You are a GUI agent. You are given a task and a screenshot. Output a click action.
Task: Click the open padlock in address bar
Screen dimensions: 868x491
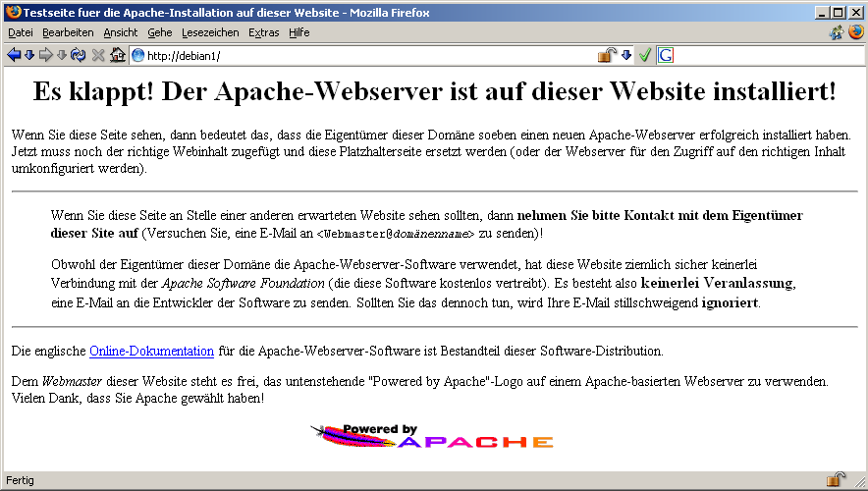pos(607,55)
